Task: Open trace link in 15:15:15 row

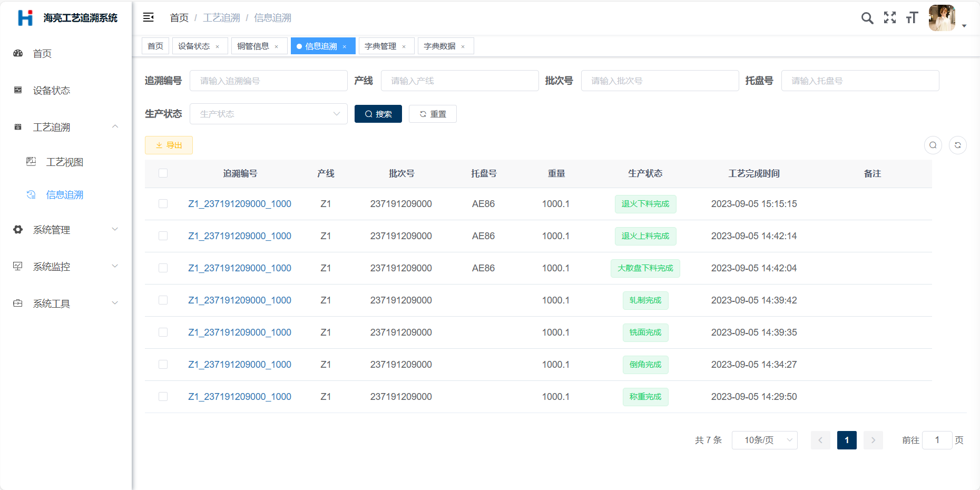Action: [240, 204]
